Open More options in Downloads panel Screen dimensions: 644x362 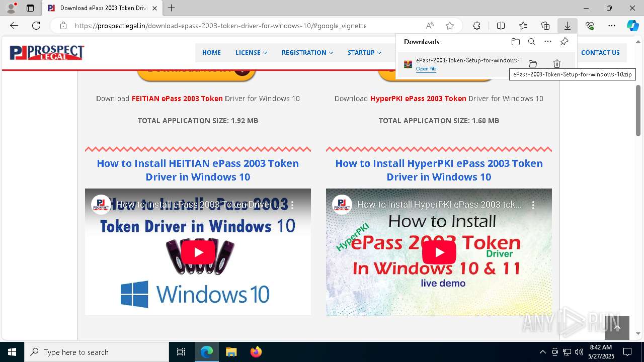(x=548, y=42)
